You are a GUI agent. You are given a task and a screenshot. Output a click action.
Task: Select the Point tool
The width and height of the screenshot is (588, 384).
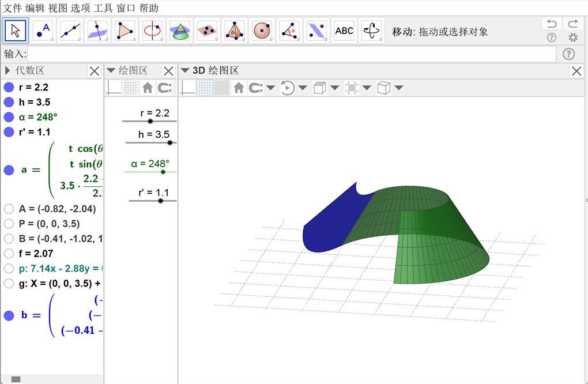pos(44,31)
